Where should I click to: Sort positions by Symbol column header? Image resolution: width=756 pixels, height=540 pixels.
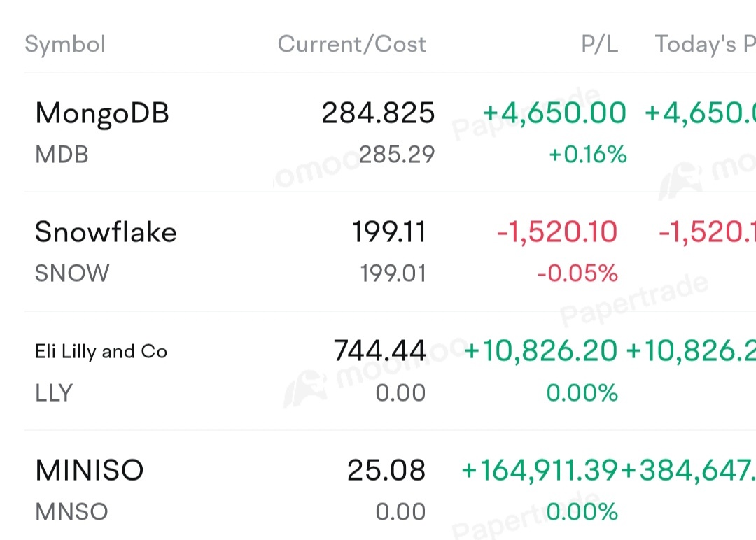pyautogui.click(x=65, y=44)
